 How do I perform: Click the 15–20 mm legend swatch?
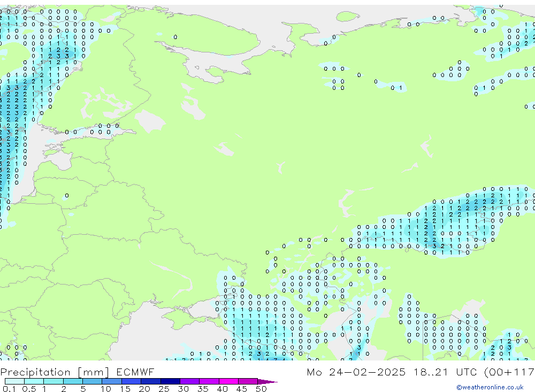click(x=132, y=381)
